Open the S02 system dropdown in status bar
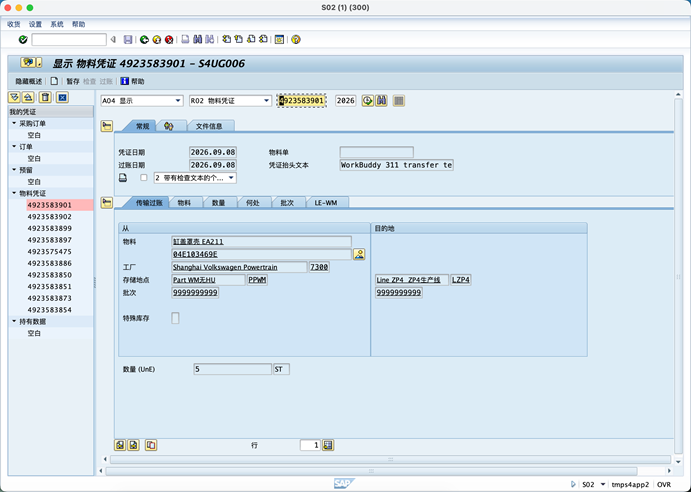 click(x=603, y=485)
